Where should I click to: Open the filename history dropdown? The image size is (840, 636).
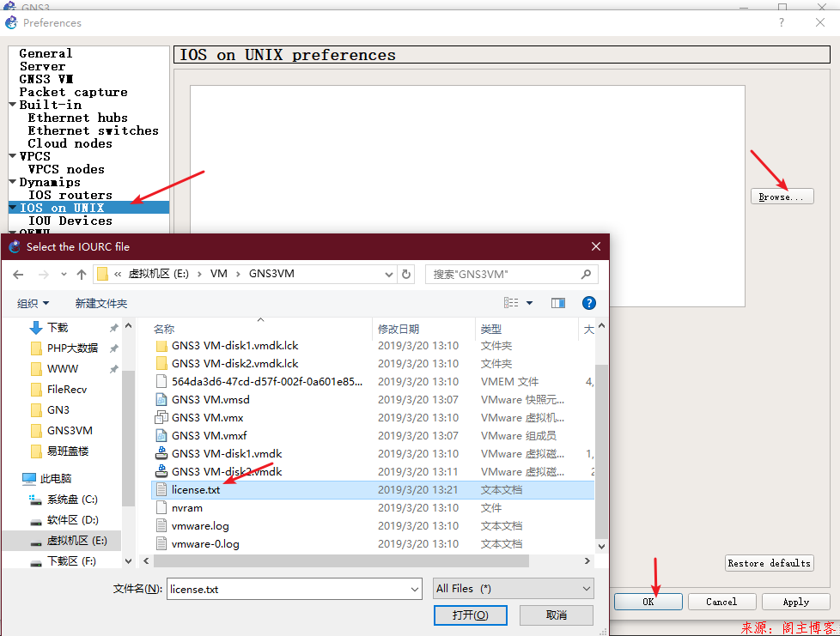(x=415, y=589)
